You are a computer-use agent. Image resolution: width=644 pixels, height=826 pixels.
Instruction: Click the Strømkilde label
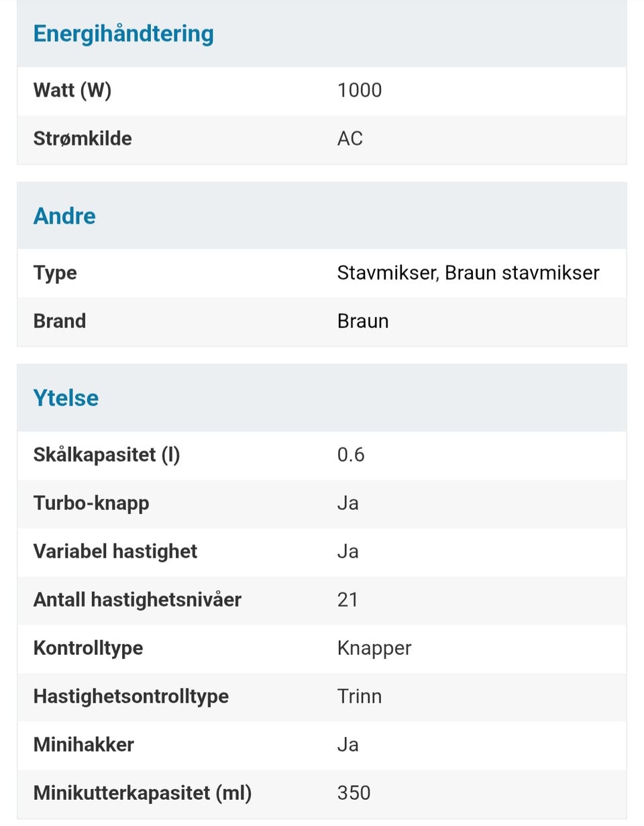(x=83, y=138)
